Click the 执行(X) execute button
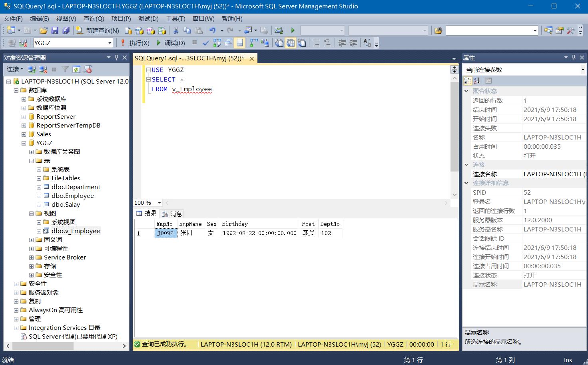 135,43
